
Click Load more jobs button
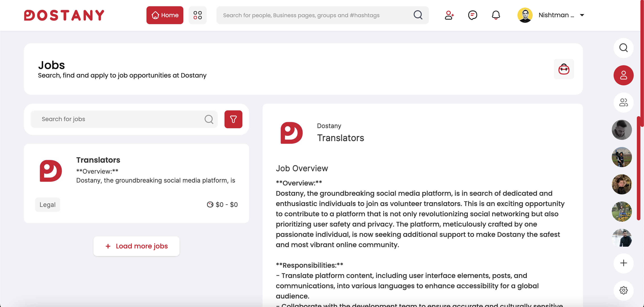pos(136,246)
